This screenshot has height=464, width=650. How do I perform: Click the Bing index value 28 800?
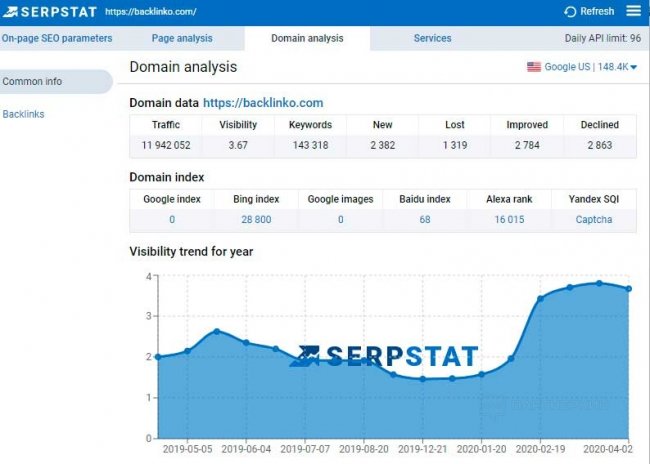(256, 219)
